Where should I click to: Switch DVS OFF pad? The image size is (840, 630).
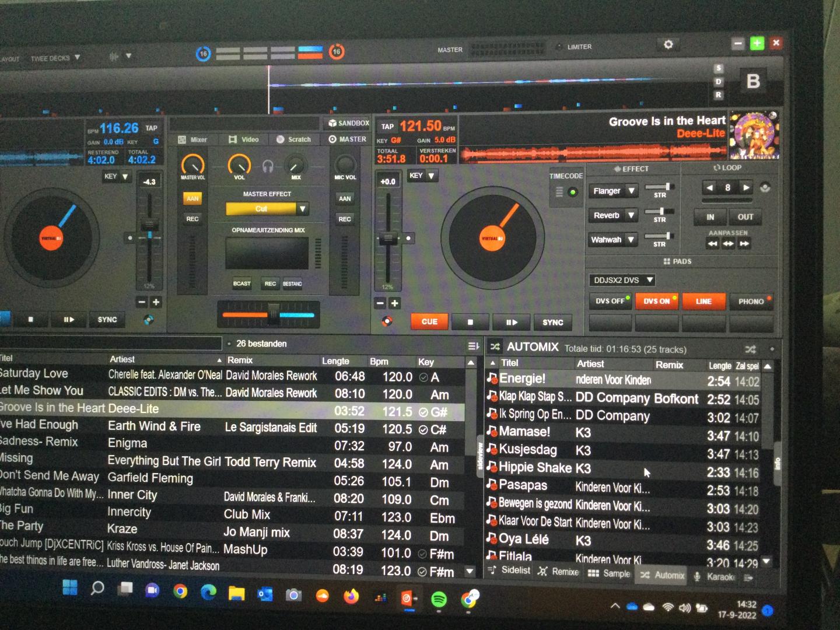(610, 301)
